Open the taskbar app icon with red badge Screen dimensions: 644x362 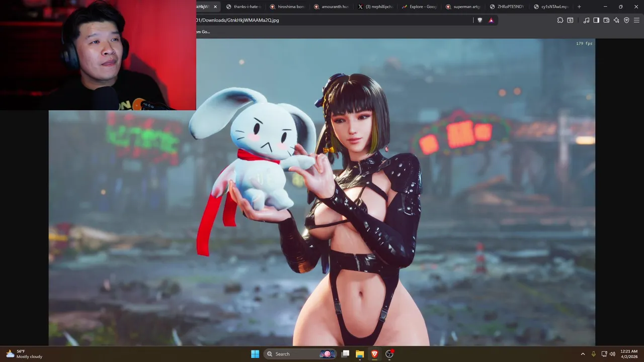coord(389,354)
